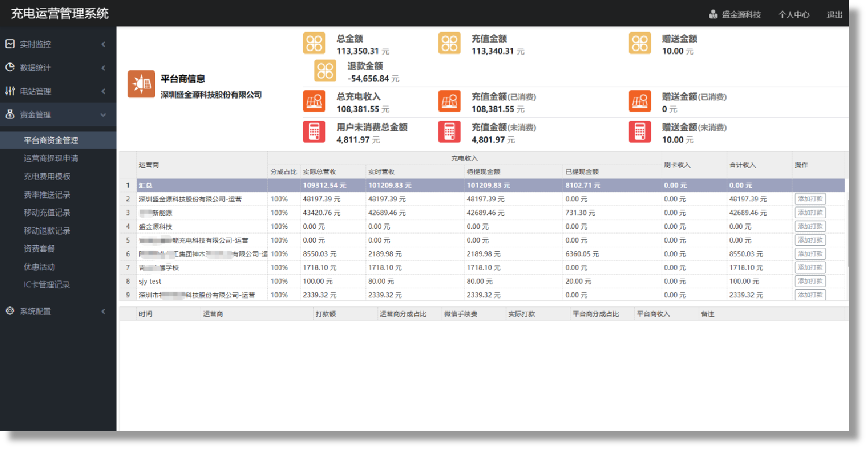Viewport: 868px width, 449px height.
Task: Click the 总充电收入 orange icon
Action: (315, 101)
